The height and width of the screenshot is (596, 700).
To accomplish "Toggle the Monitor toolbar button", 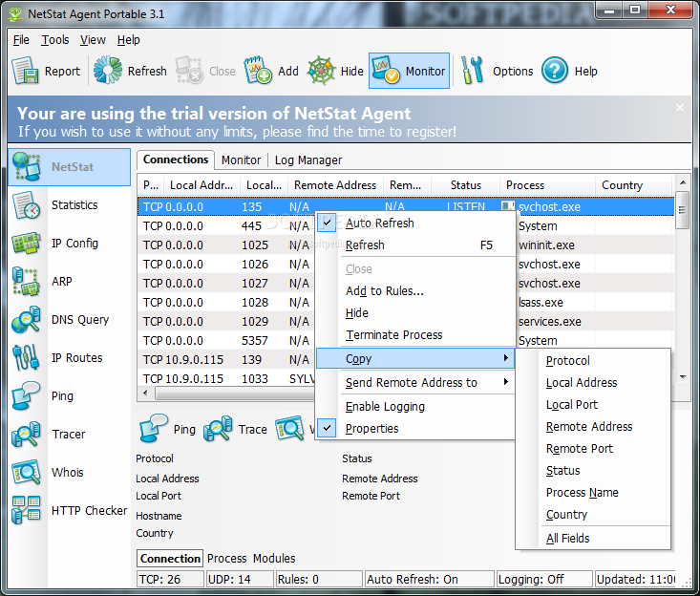I will click(x=409, y=71).
